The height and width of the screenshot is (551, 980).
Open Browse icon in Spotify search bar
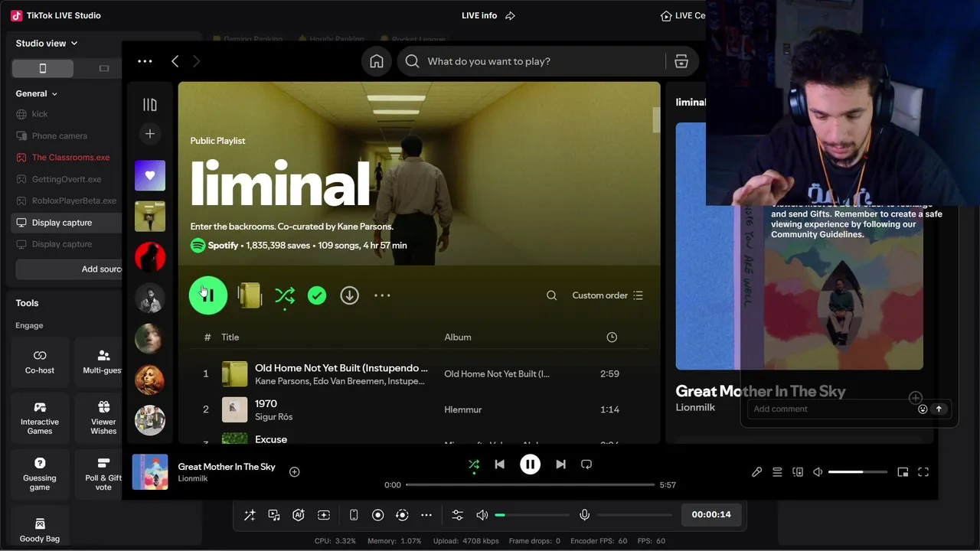click(x=681, y=61)
